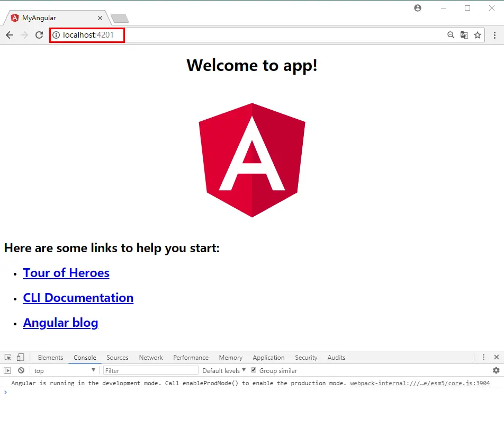
Task: Toggle the device toolbar icon in DevTools
Action: click(20, 358)
